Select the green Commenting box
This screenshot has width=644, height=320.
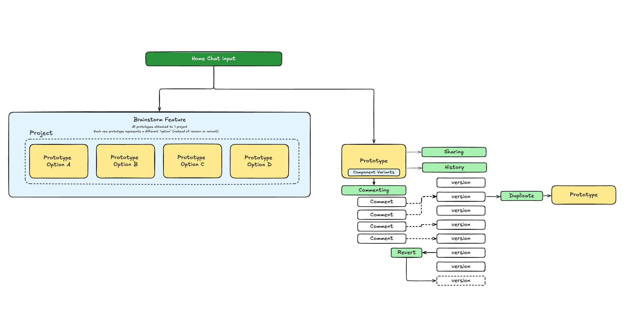pos(374,190)
